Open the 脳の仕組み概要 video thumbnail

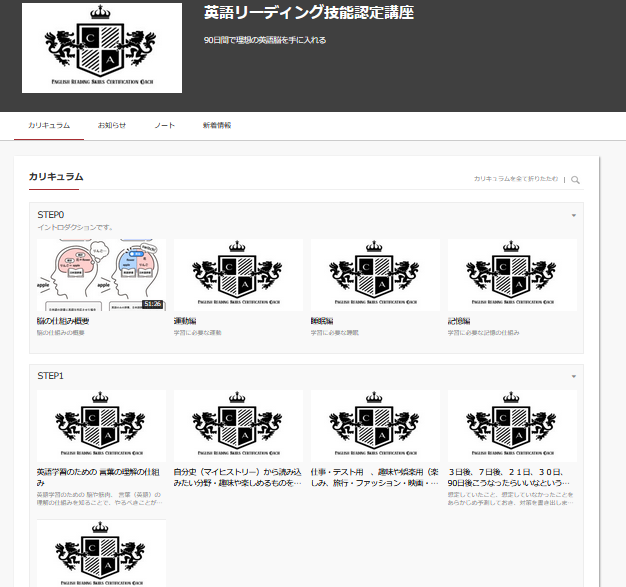pos(101,274)
